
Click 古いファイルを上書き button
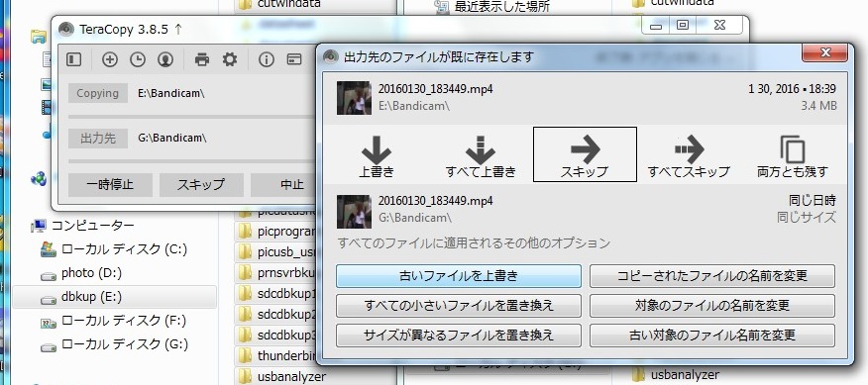click(x=459, y=275)
